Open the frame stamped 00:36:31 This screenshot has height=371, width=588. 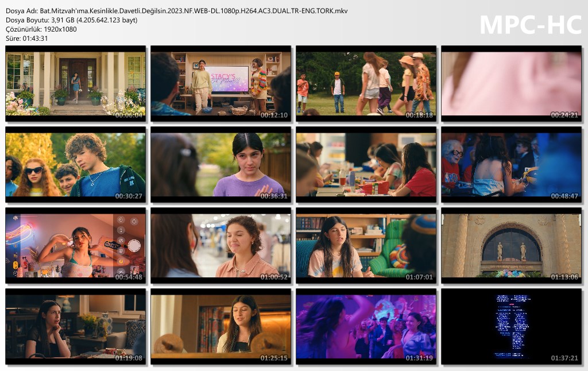[220, 165]
